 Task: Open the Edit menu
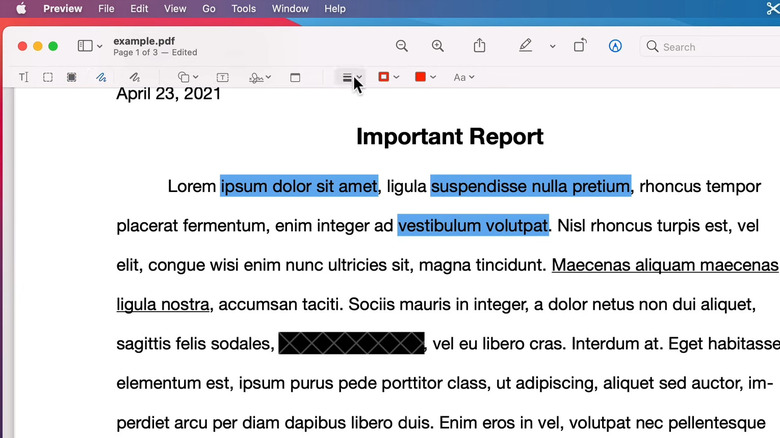(139, 8)
